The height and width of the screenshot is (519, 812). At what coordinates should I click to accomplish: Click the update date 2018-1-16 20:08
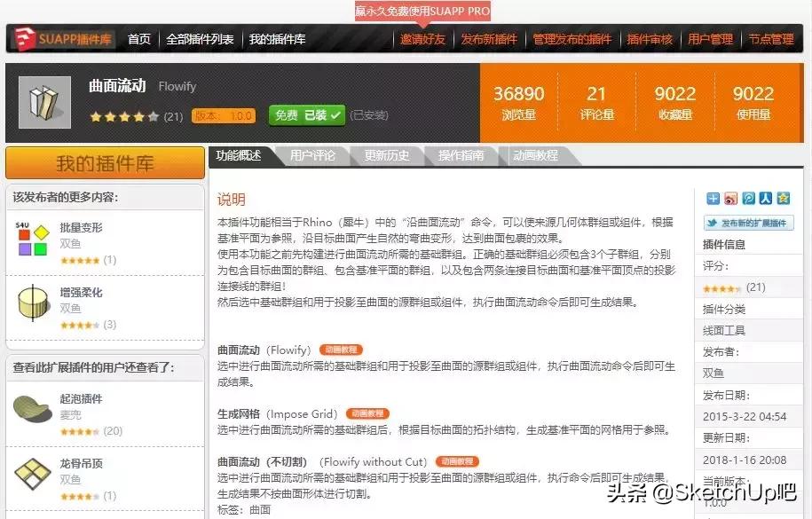click(x=745, y=460)
